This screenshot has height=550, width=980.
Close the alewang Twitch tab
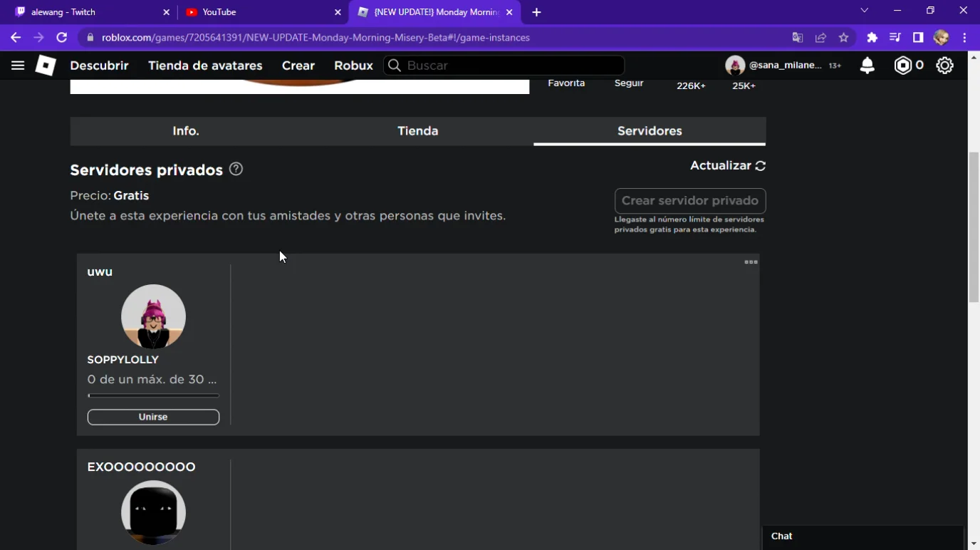click(x=167, y=12)
